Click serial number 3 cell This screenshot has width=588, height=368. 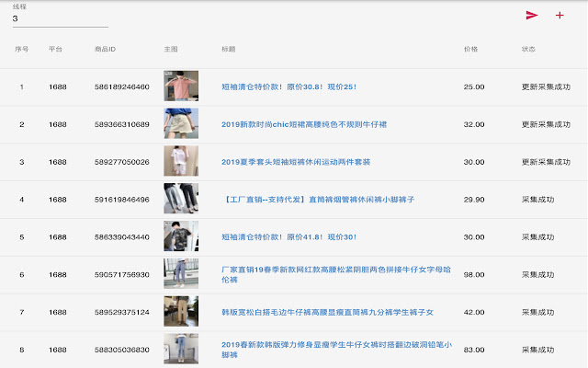click(22, 162)
